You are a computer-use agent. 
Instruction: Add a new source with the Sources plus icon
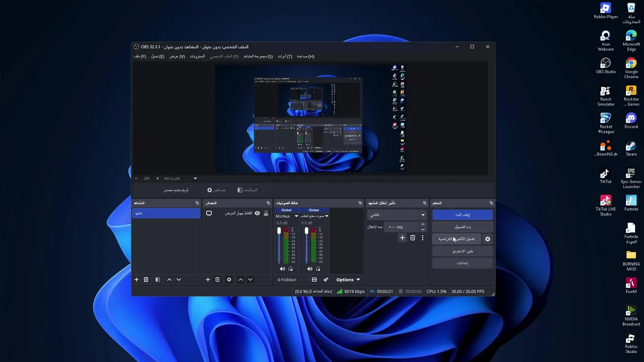[208, 280]
